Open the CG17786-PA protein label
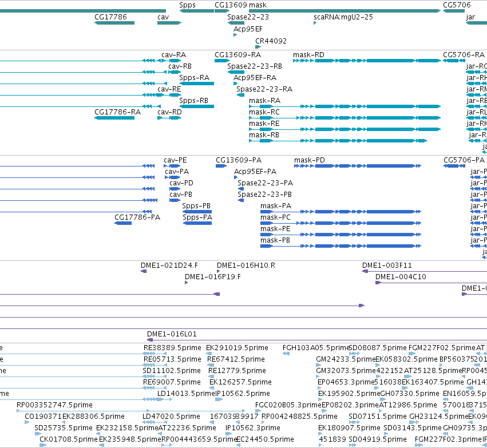 click(x=137, y=217)
